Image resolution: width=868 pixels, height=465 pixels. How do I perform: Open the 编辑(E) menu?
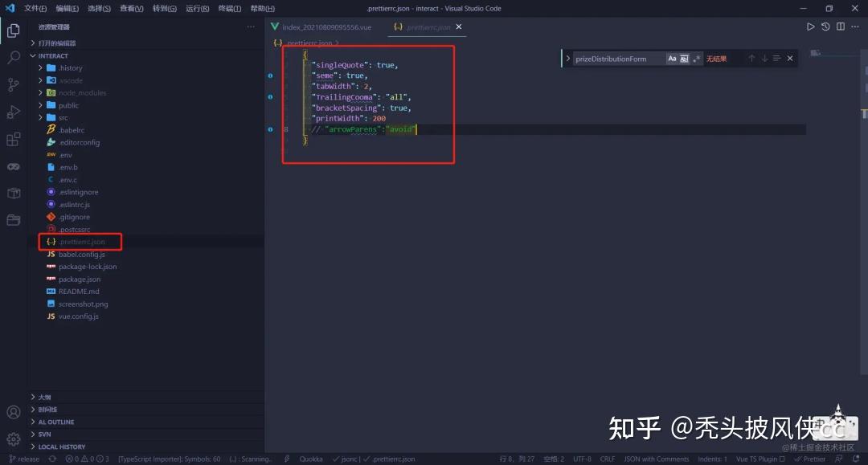(67, 8)
